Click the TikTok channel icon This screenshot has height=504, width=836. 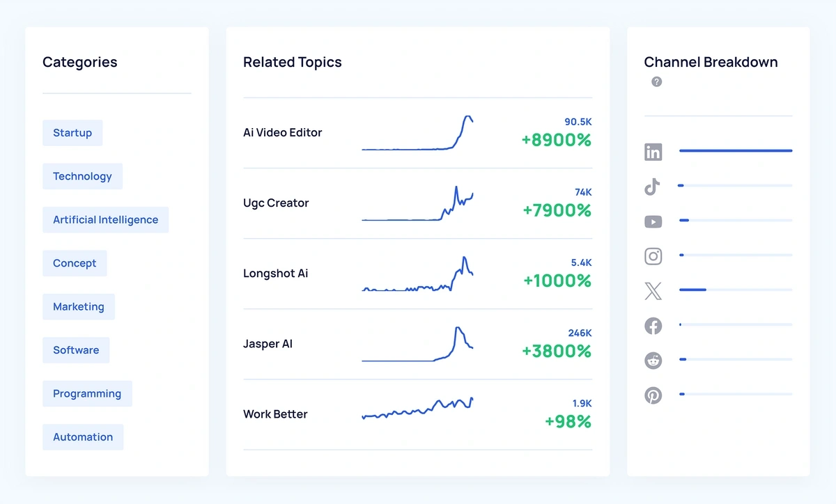652,187
